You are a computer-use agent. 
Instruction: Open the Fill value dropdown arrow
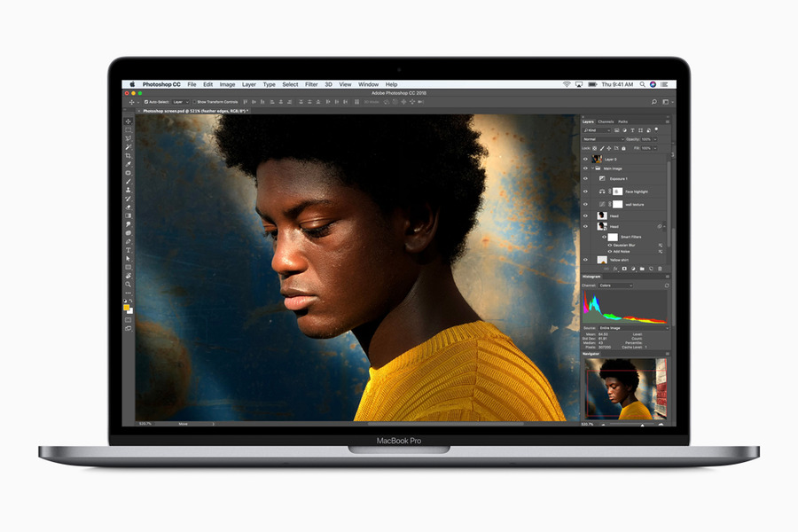click(x=655, y=148)
